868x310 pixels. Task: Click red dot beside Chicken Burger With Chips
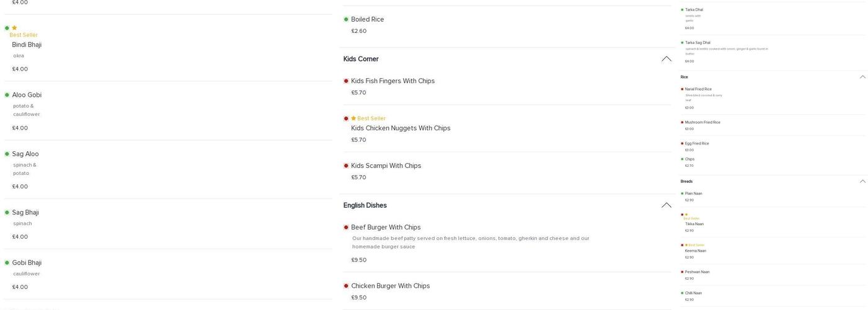coord(346,286)
